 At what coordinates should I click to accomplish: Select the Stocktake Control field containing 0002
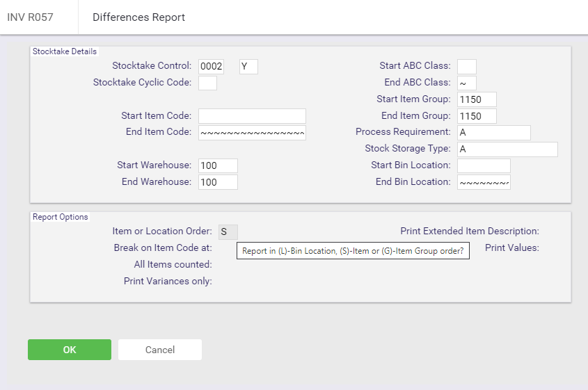click(x=211, y=67)
